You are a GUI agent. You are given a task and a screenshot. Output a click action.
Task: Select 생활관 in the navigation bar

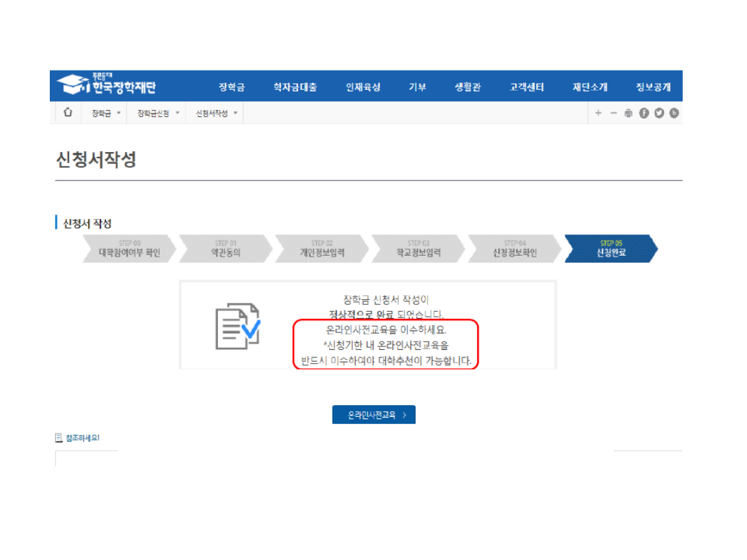point(468,87)
